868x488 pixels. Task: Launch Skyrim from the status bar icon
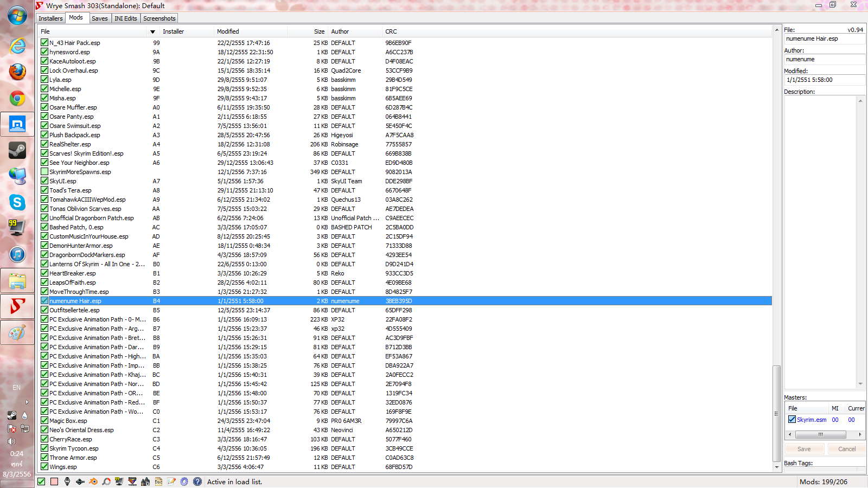(67, 481)
